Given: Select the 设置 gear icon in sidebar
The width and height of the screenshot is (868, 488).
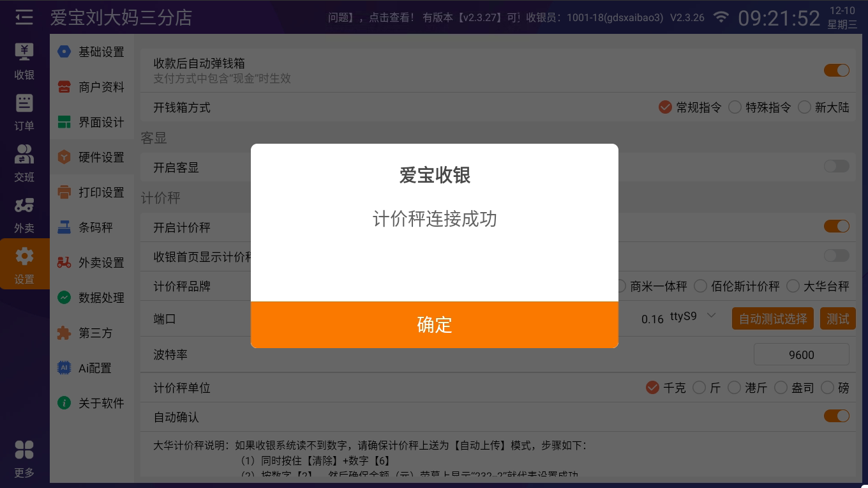Looking at the screenshot, I should point(24,257).
